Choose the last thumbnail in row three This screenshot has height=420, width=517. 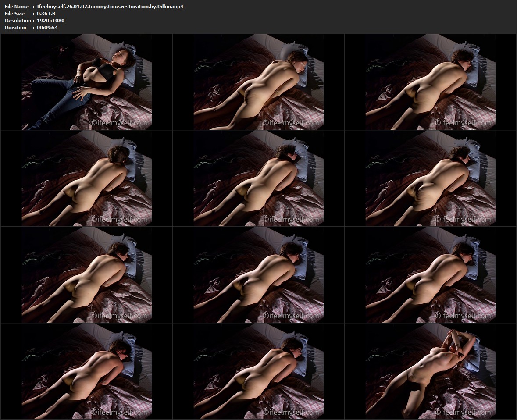[431, 275]
